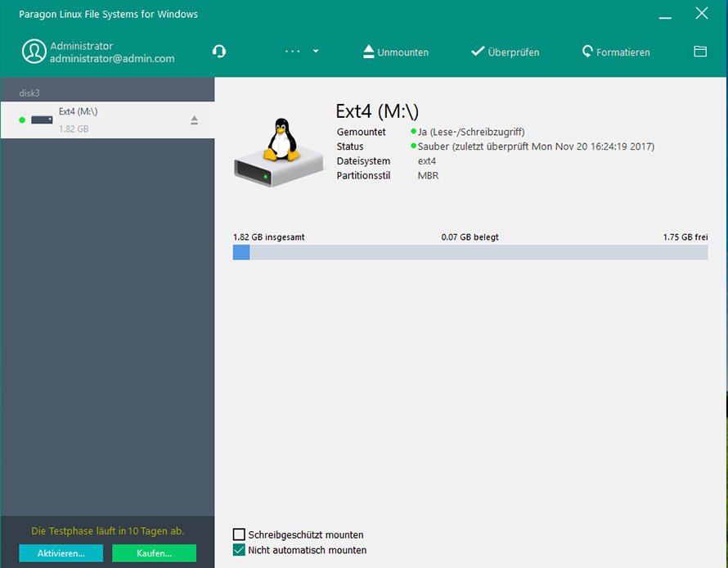Open the folder icon top right
Image resolution: width=728 pixels, height=568 pixels.
pos(700,51)
